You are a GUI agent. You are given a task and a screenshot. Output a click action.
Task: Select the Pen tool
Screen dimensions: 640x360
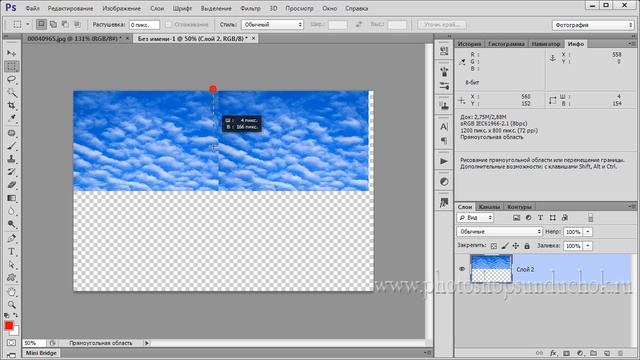(x=11, y=238)
